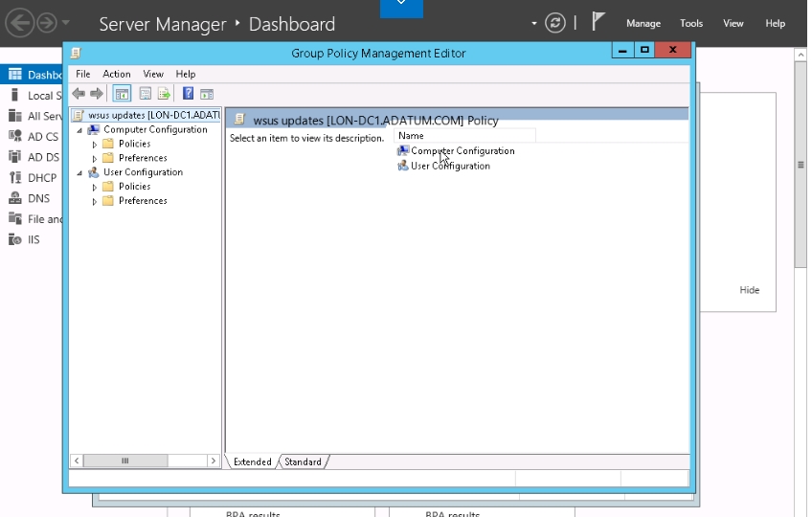Click Server Manager vertical scrollbar thumb
The image size is (812, 517).
pyautogui.click(x=801, y=165)
